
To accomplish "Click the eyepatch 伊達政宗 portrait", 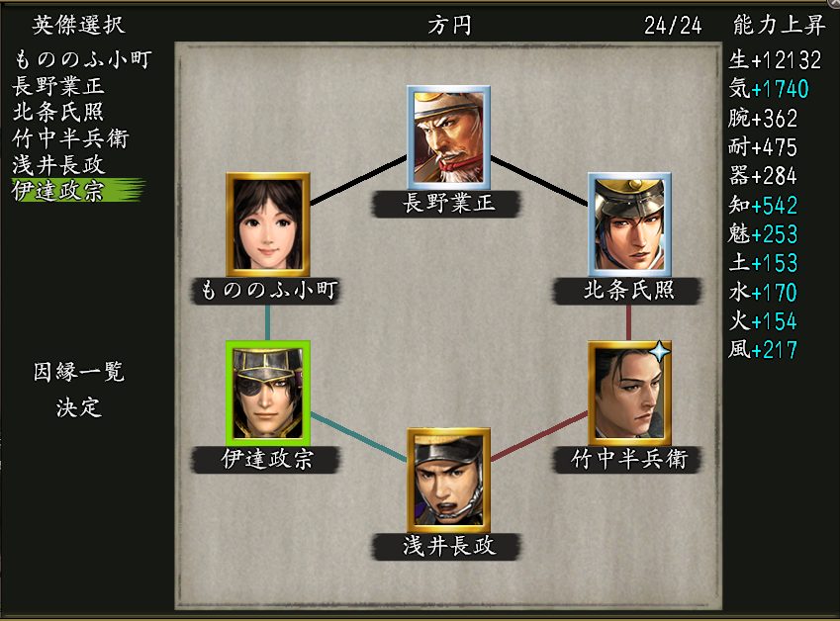I will pos(268,393).
